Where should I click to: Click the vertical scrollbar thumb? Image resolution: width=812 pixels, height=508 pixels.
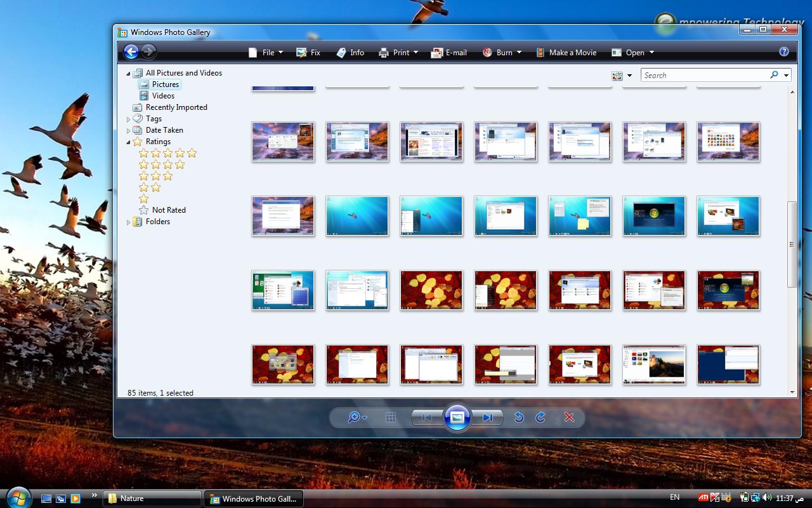tap(792, 244)
